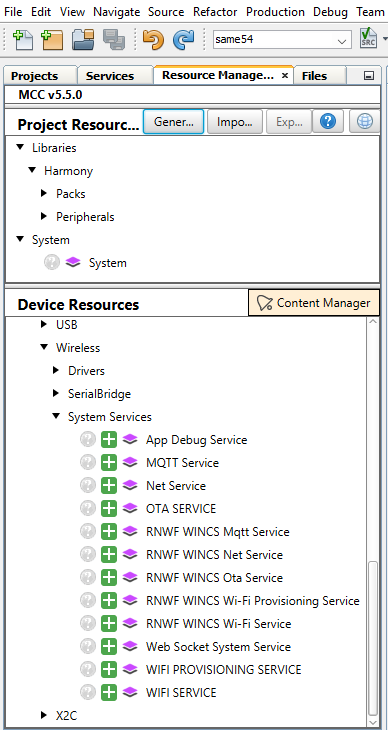Viewport: 388px width, 730px height.
Task: Open the blue help question mark button
Action: click(x=328, y=122)
